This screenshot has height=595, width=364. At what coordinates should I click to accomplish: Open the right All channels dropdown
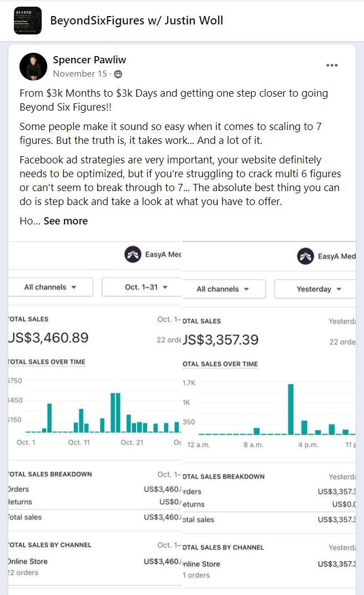pyautogui.click(x=223, y=289)
